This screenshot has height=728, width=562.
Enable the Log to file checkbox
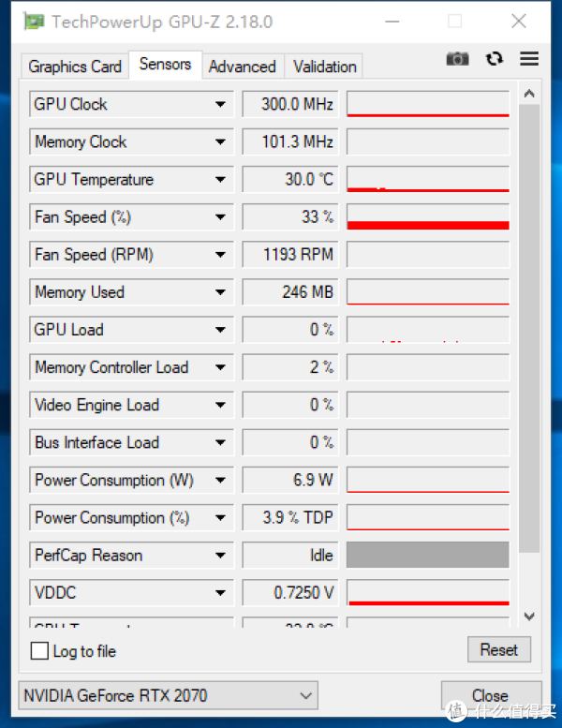click(39, 650)
